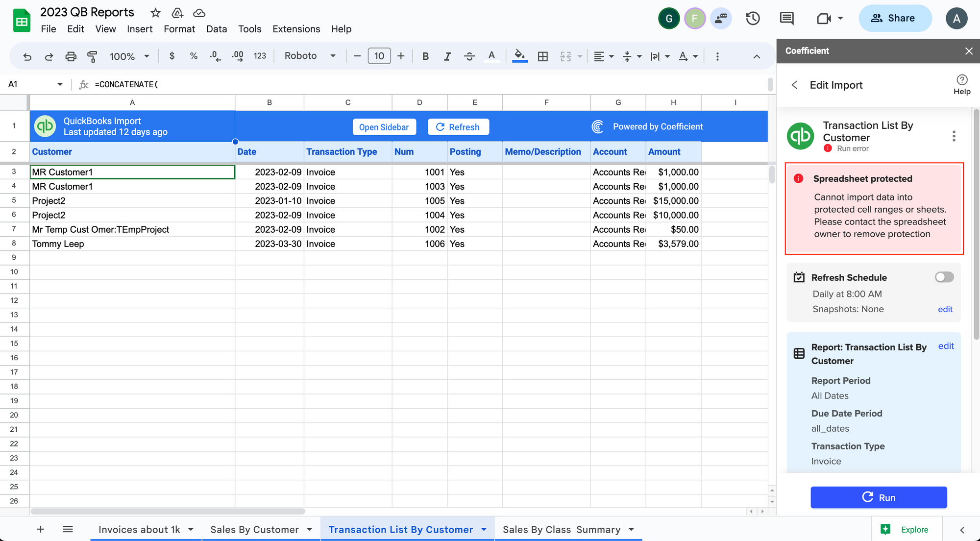980x541 pixels.
Task: Decrease the font size with minus
Action: tap(357, 56)
